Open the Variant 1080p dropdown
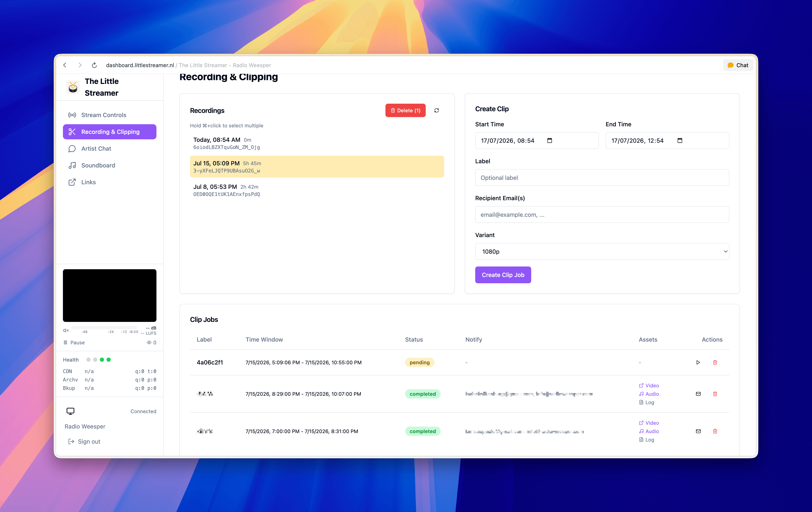The width and height of the screenshot is (812, 512). coord(602,251)
